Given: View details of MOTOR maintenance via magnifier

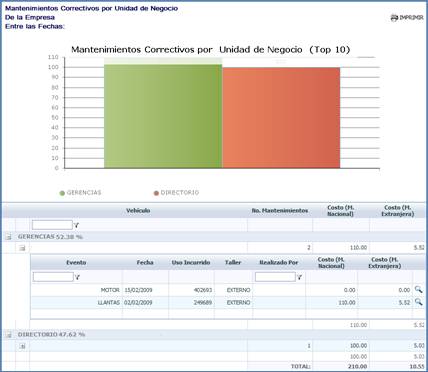Looking at the screenshot, I should point(418,290).
